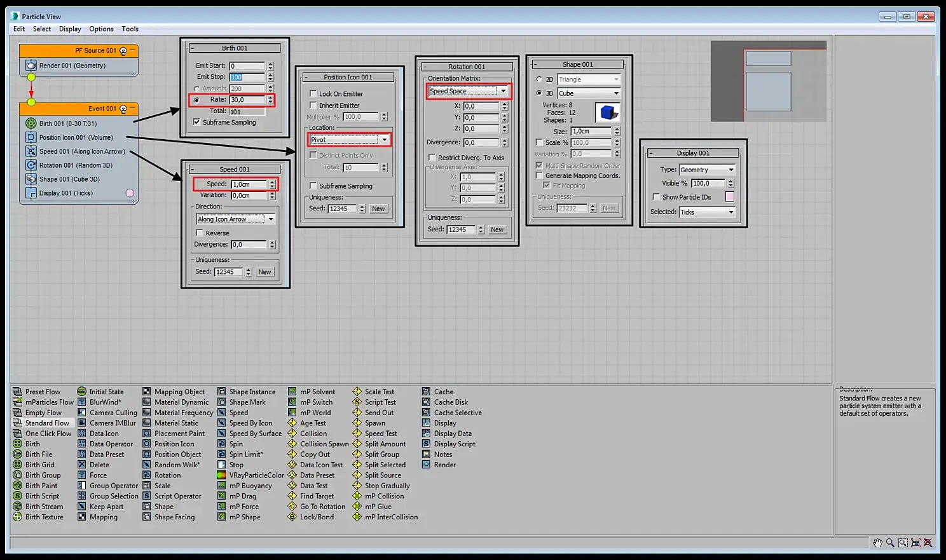The height and width of the screenshot is (560, 946).
Task: Toggle the PF Source 001 lightbulb icon
Action: coord(123,51)
